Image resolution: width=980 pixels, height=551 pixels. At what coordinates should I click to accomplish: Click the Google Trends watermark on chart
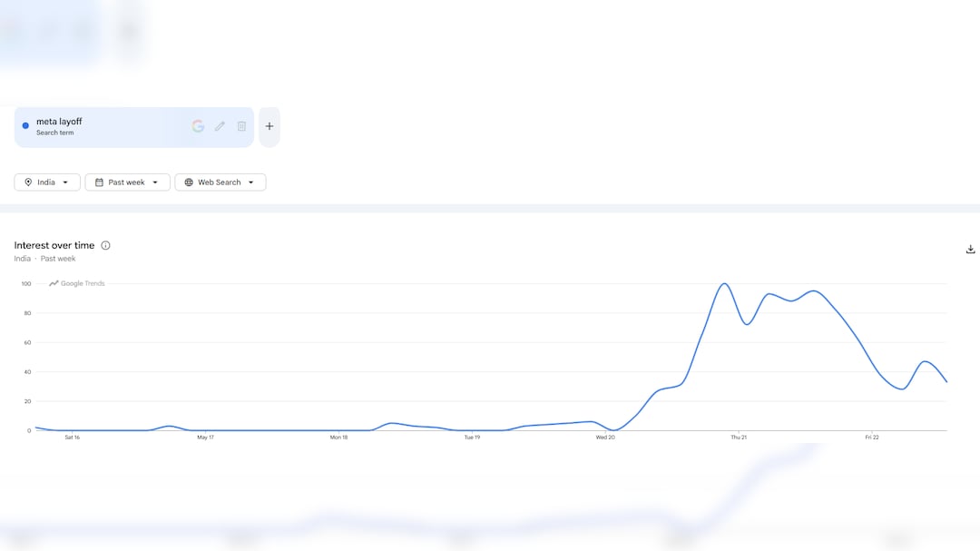pyautogui.click(x=77, y=283)
